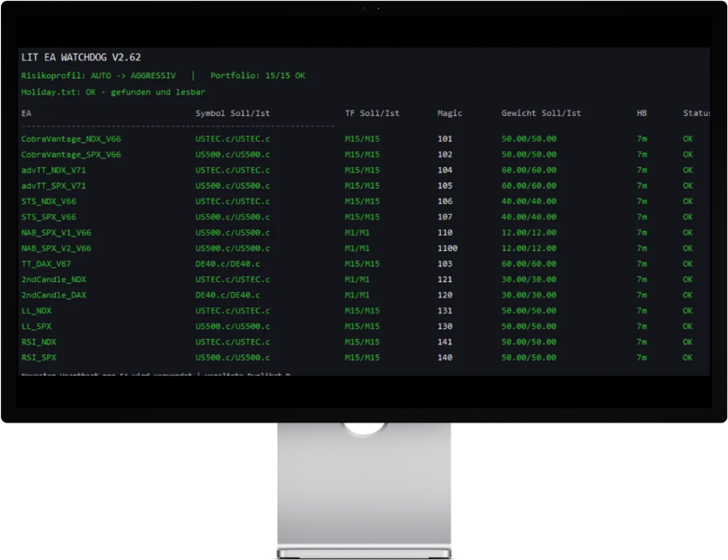Select the advTT_SPX_V71 row name
Viewport: 728px width, 560px height.
(x=53, y=186)
